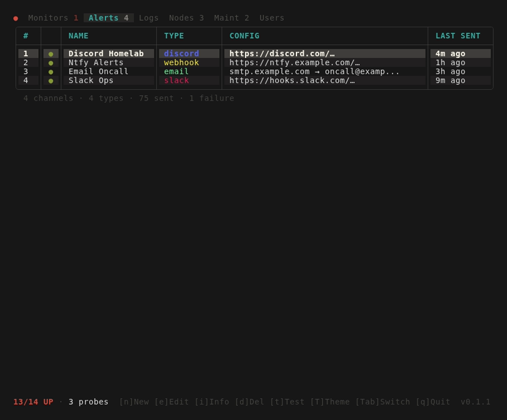Image resolution: width=507 pixels, height=420 pixels.
Task: Click the green status dot for Email Oncall
Action: pos(51,72)
